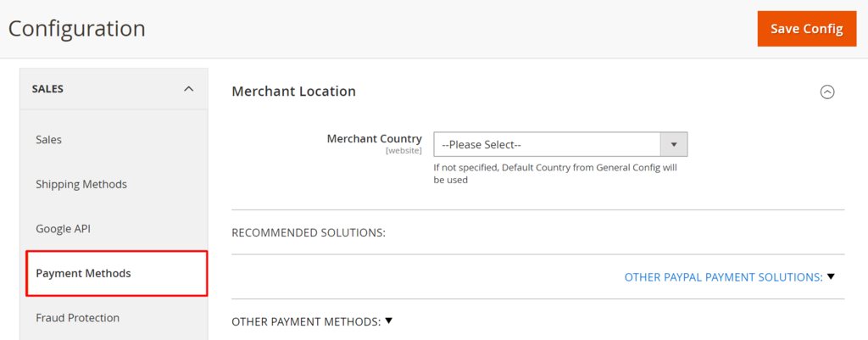Open the Google API settings page
Screen dimensions: 868x340
pyautogui.click(x=63, y=228)
